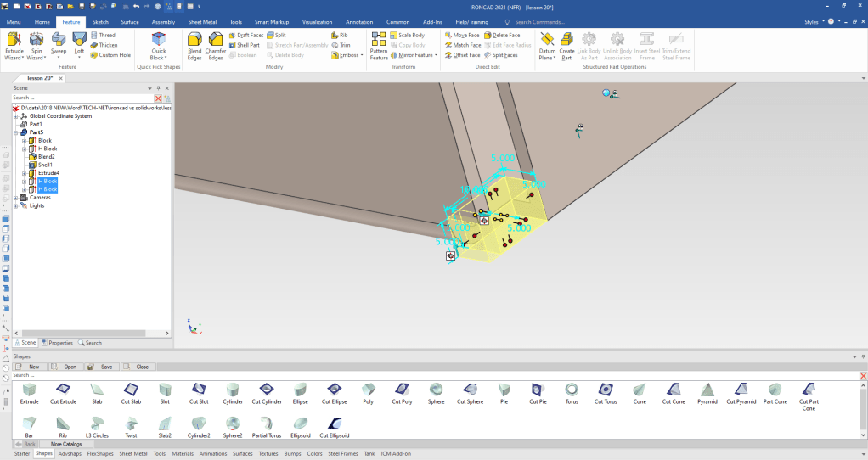Expand the Cameras node in Scene tree

tap(16, 198)
